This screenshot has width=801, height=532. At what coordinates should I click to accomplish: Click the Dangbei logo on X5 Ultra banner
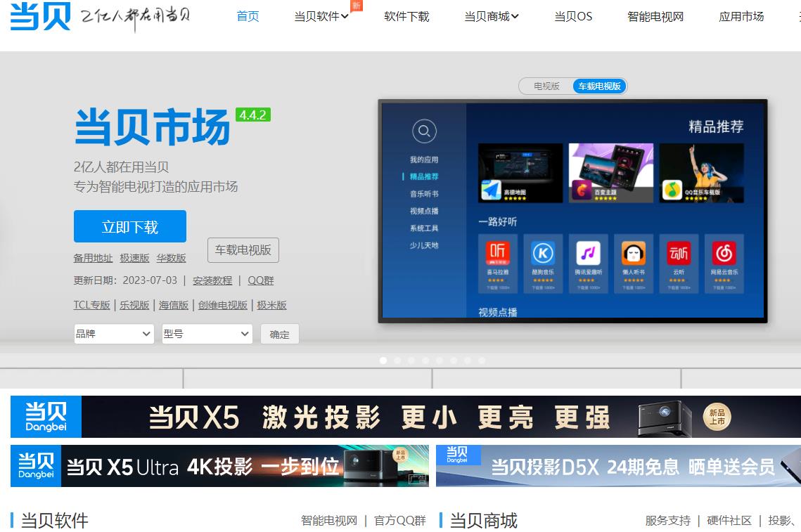[36, 466]
